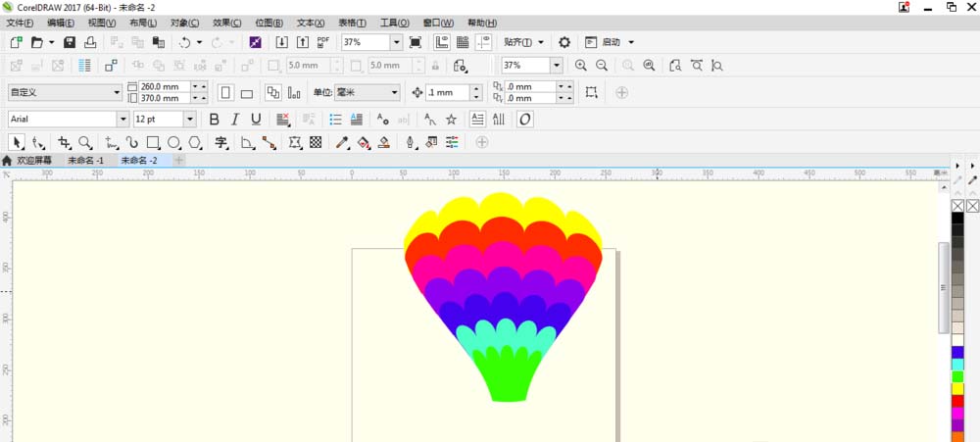Pick the red swatch in the color palette

tap(957, 401)
